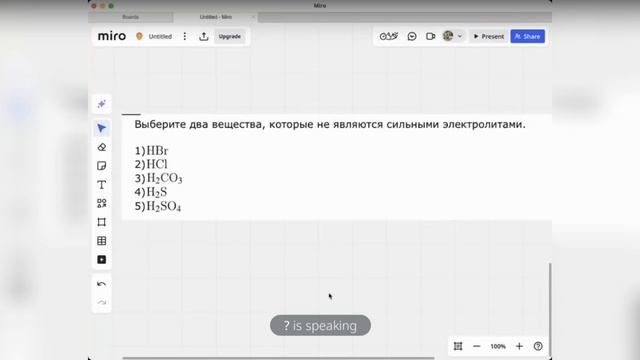Open more apps plus tool
This screenshot has height=360, width=640.
point(102,260)
